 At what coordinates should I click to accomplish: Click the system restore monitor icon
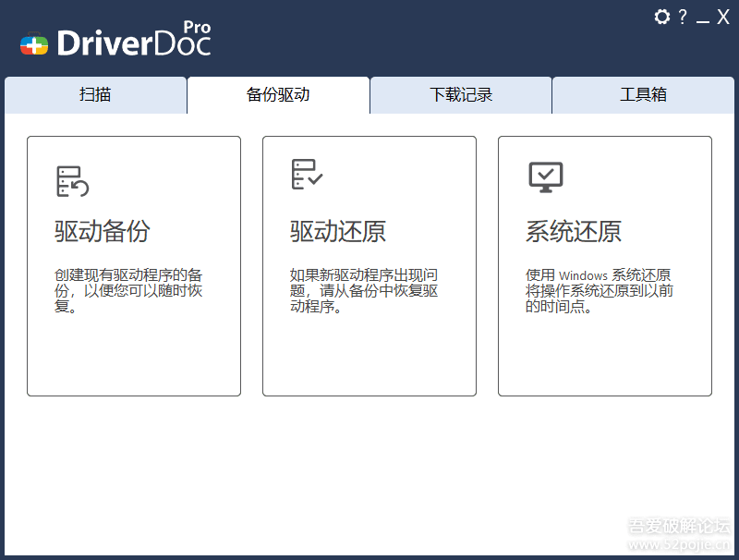546,177
